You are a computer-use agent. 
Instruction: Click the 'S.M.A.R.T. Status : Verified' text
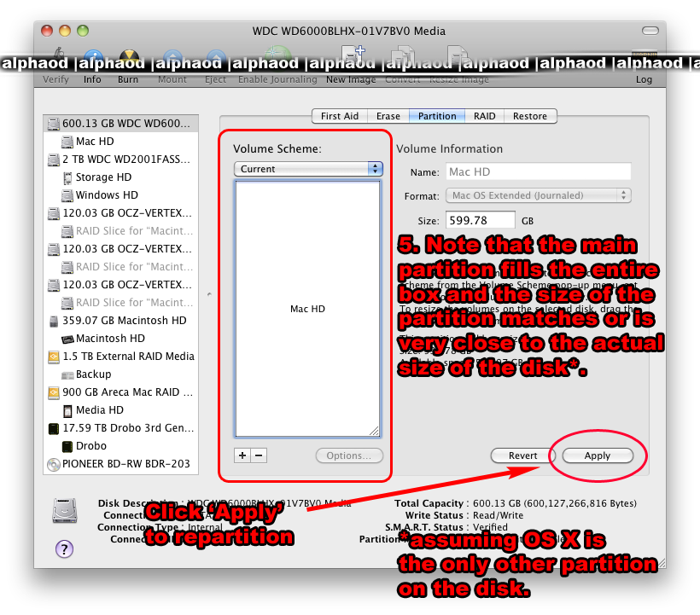click(x=446, y=527)
